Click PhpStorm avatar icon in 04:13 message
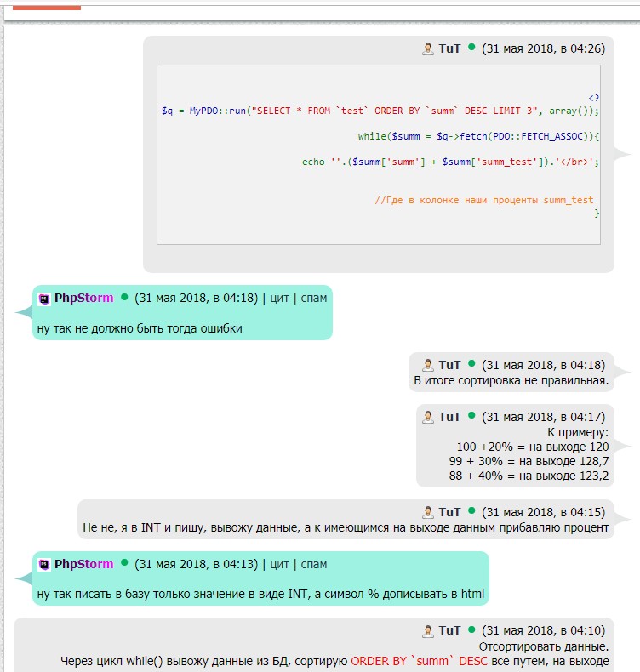 pos(44,564)
